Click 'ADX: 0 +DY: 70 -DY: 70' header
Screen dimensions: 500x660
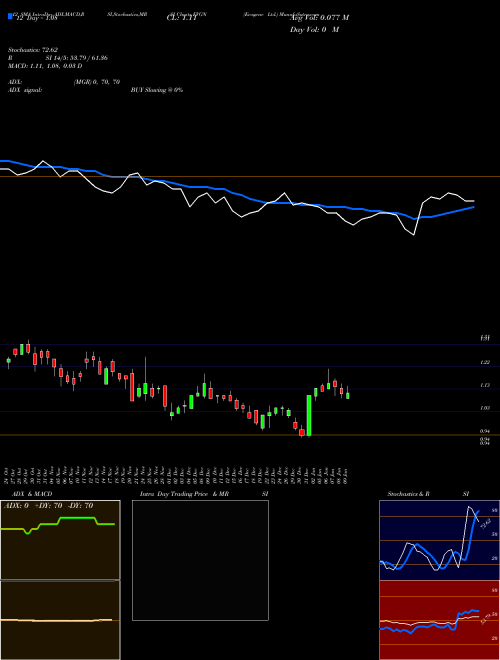click(48, 506)
